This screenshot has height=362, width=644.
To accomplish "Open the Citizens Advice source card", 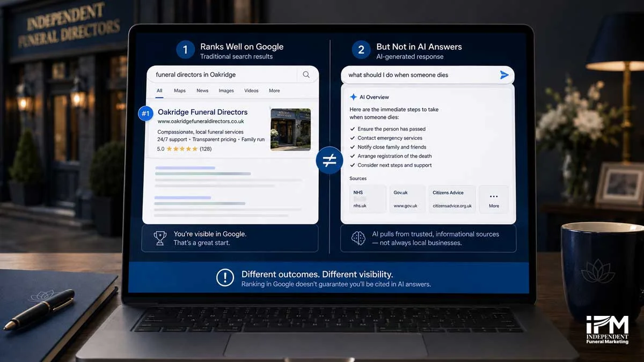I will click(451, 199).
